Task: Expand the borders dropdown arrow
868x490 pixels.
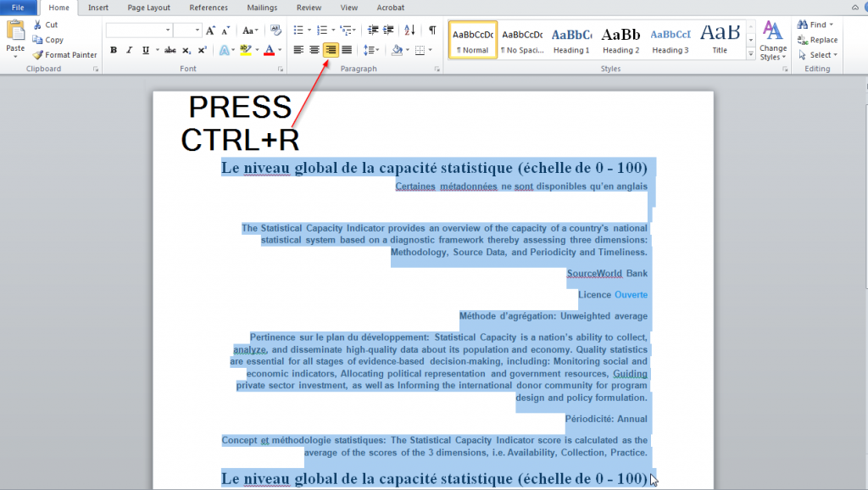Action: click(x=430, y=50)
